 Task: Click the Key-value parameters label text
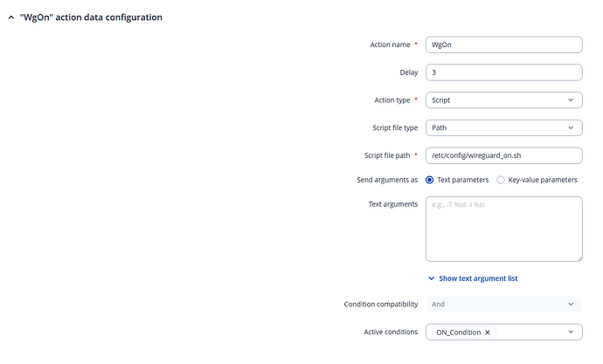[543, 180]
